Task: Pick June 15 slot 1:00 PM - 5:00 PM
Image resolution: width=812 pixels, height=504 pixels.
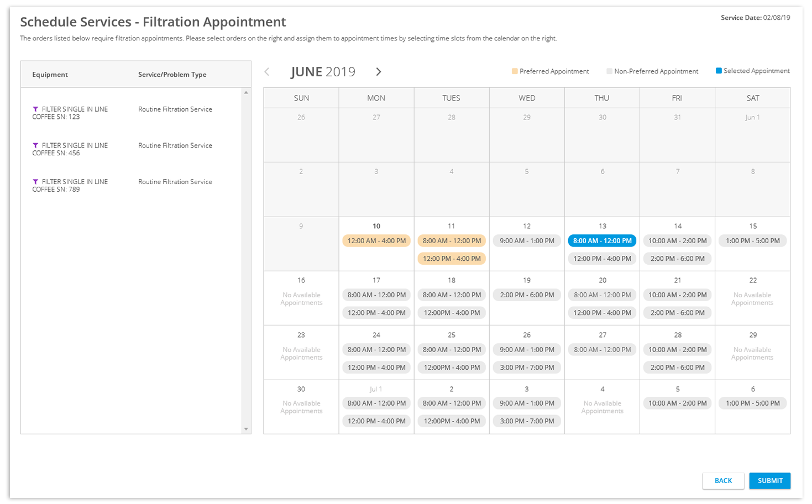Action: [752, 241]
